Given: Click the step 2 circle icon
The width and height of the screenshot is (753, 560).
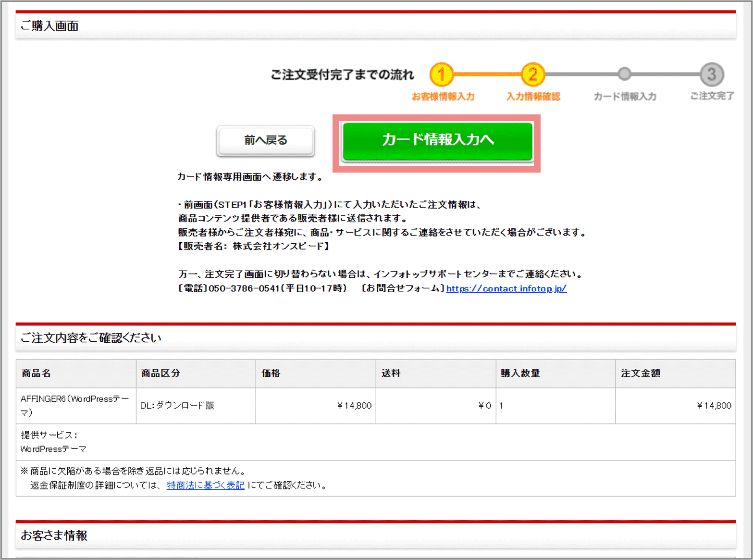Looking at the screenshot, I should click(x=532, y=75).
